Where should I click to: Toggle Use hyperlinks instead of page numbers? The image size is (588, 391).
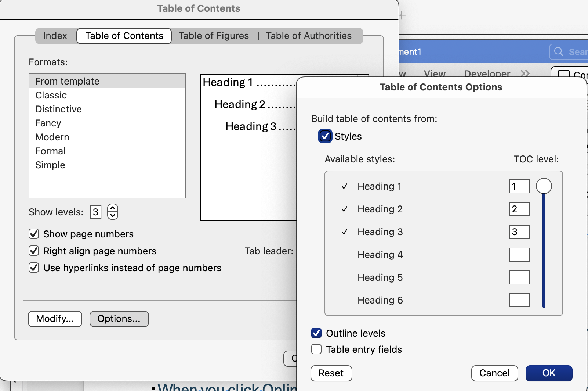click(33, 268)
